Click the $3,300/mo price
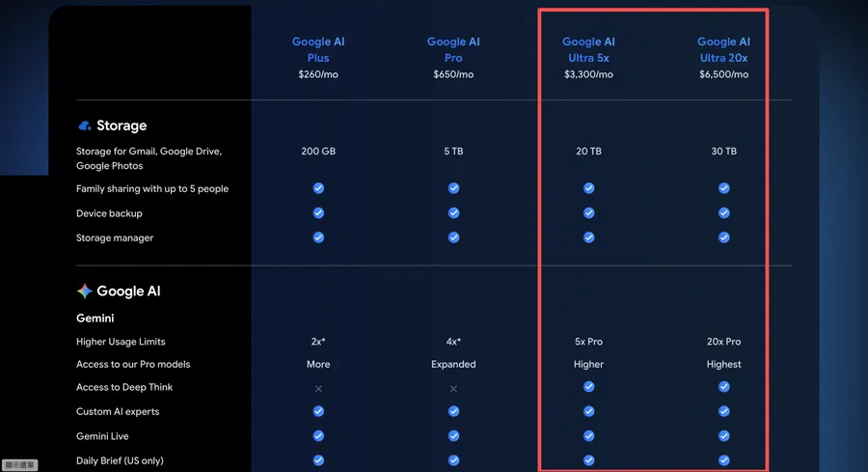Viewport: 868px width, 472px height. (588, 74)
